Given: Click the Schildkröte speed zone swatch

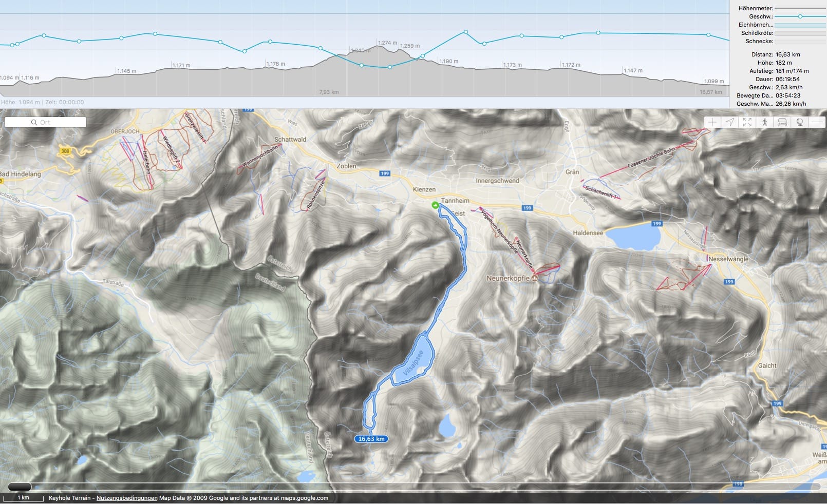Looking at the screenshot, I should 800,33.
